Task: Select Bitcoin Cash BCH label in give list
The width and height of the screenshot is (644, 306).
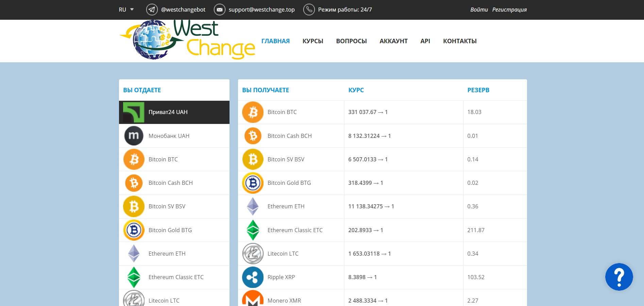Action: coord(171,183)
